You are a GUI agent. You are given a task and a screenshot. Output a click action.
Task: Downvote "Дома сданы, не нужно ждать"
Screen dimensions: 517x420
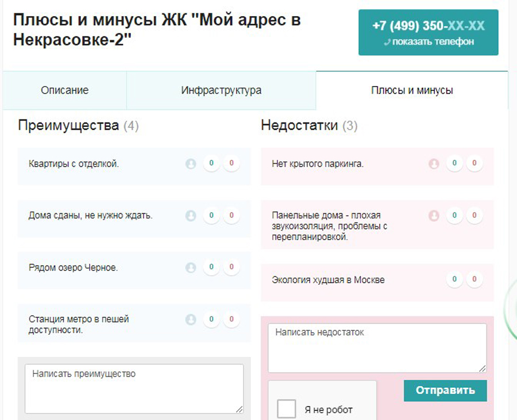click(232, 215)
